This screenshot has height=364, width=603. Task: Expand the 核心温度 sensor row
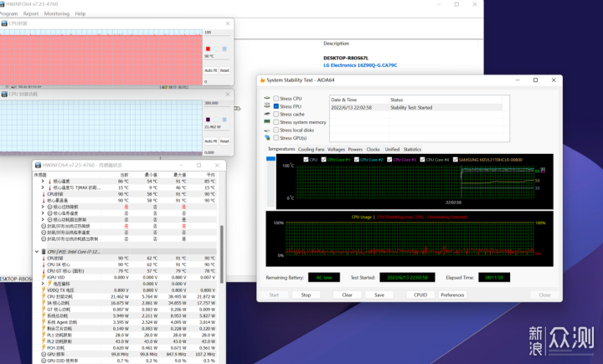click(x=43, y=181)
